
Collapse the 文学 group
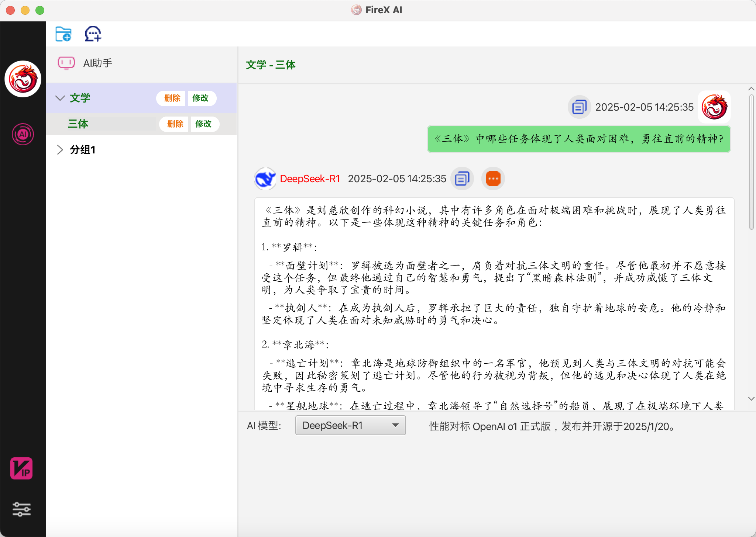coord(60,98)
